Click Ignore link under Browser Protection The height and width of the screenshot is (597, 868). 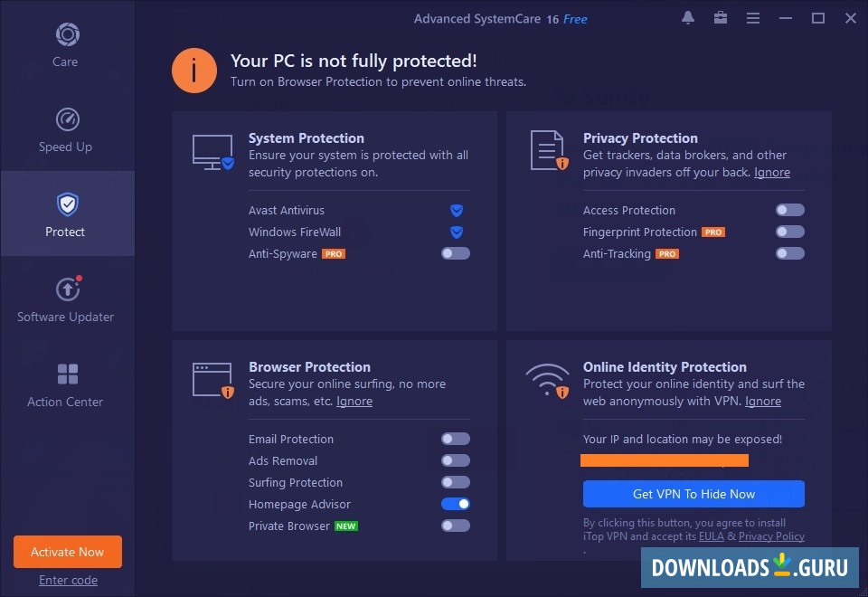354,401
